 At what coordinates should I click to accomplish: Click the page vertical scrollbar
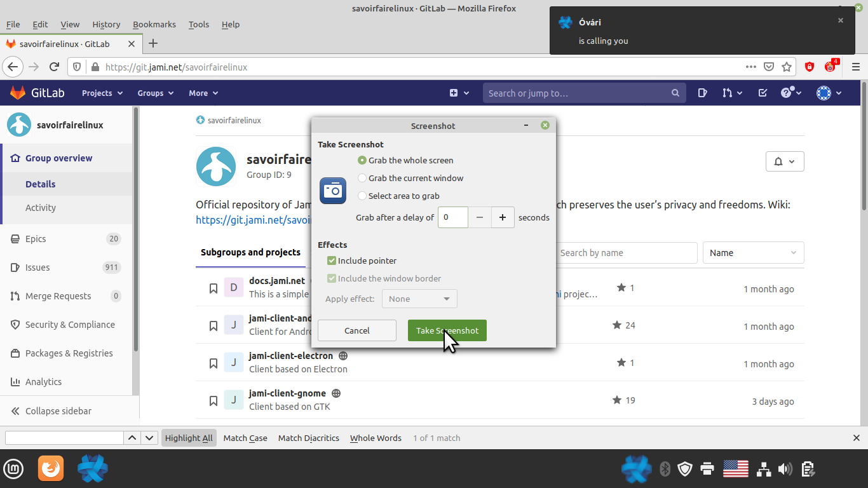[864, 146]
